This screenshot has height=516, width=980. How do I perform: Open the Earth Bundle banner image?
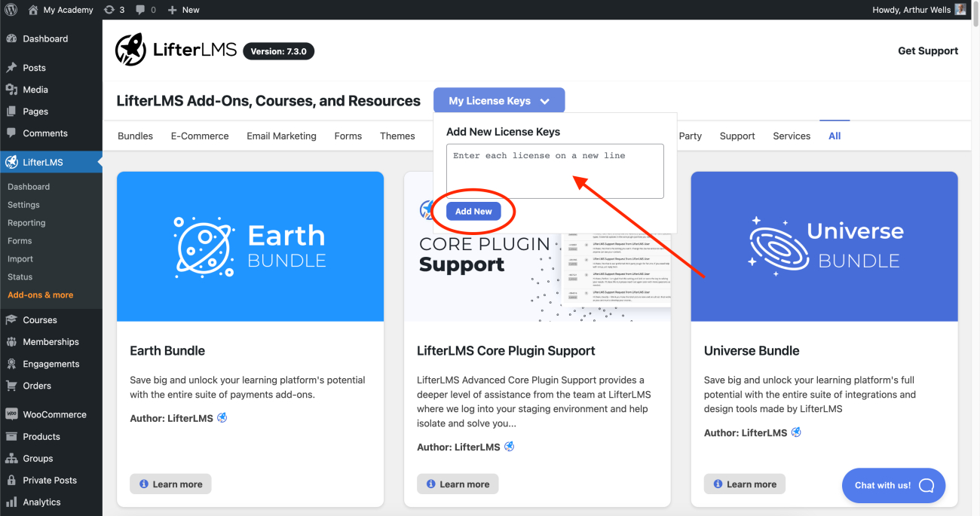click(250, 246)
